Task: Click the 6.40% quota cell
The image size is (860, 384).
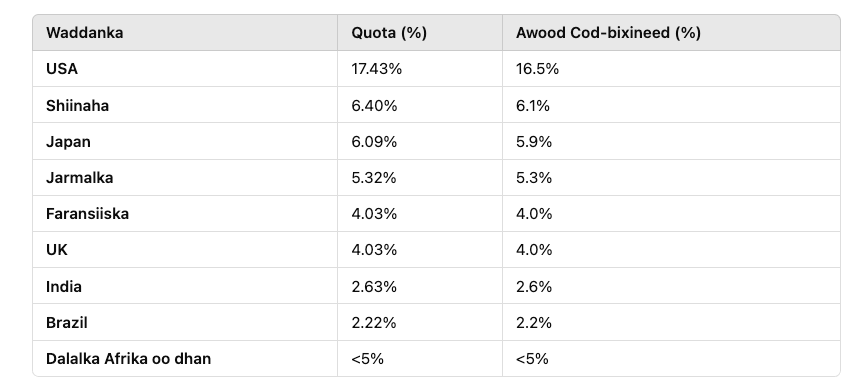Action: 374,105
